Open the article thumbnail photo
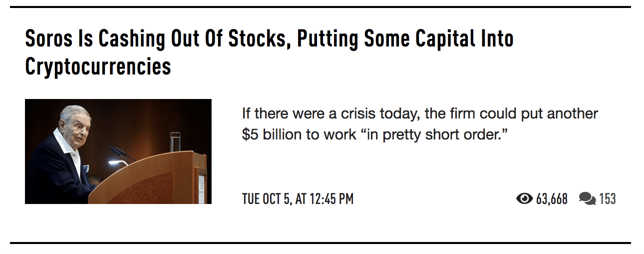 point(118,151)
